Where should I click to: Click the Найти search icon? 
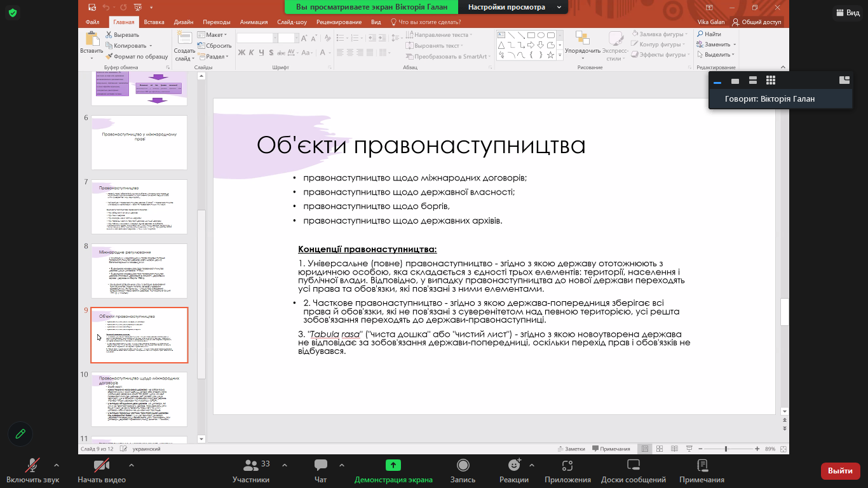[700, 34]
